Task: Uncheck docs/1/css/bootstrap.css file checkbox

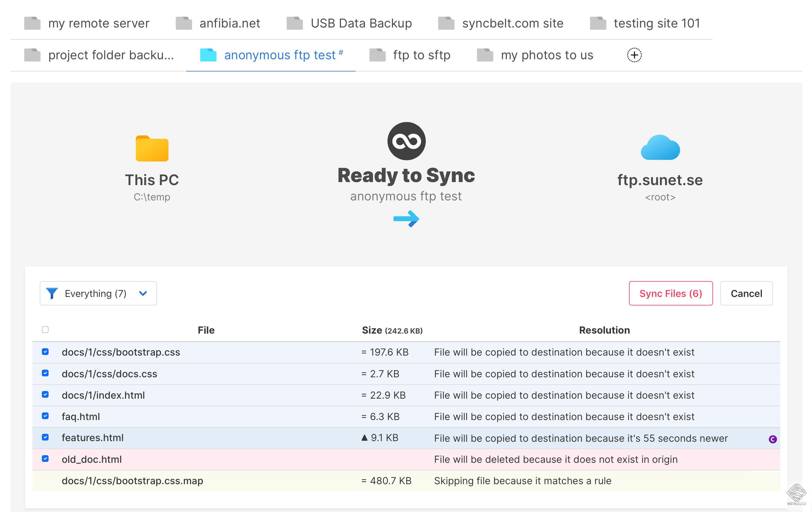Action: (45, 352)
